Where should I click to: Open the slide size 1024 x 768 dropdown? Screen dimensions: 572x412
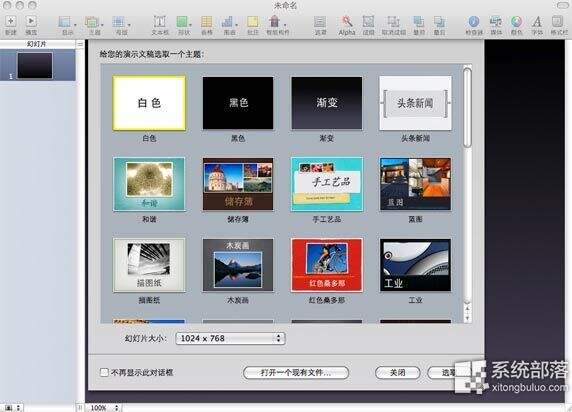[230, 338]
